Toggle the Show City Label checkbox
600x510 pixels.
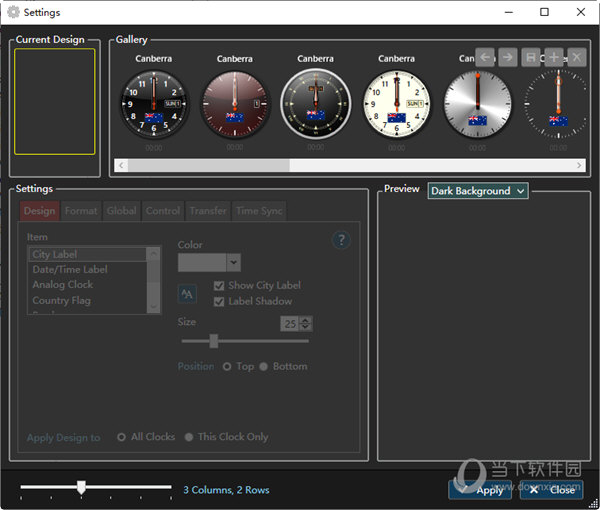click(219, 286)
